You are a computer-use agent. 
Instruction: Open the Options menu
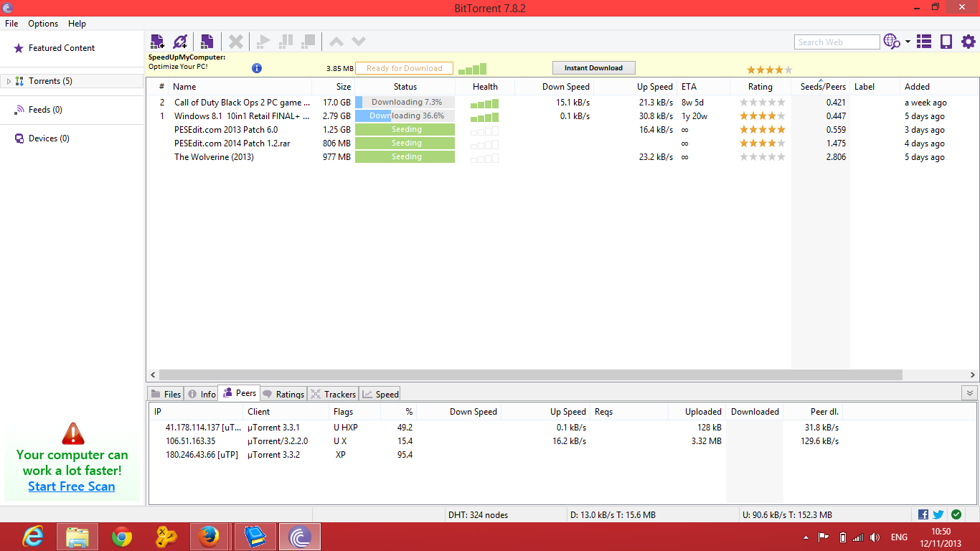43,23
